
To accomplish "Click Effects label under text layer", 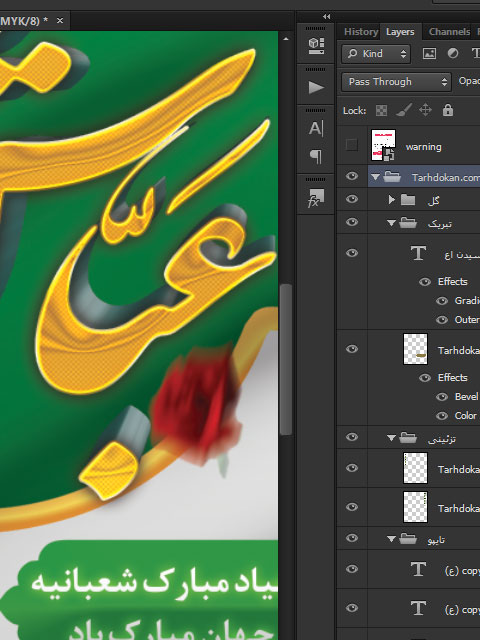I will click(453, 282).
